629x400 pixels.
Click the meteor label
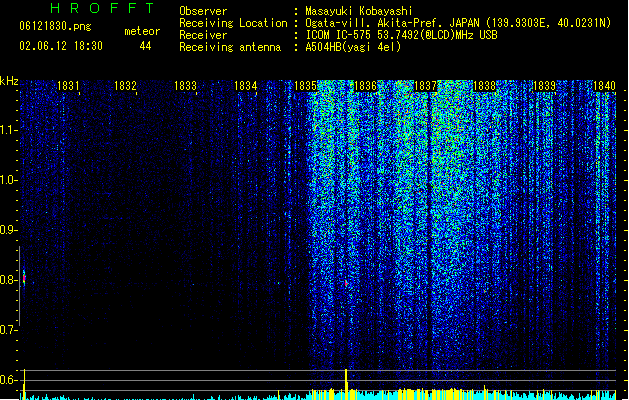pos(142,31)
